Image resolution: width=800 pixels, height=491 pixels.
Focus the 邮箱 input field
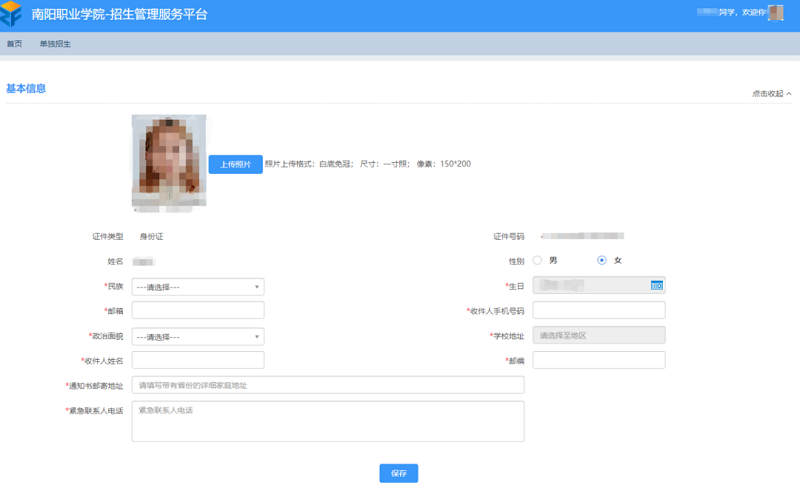point(198,311)
